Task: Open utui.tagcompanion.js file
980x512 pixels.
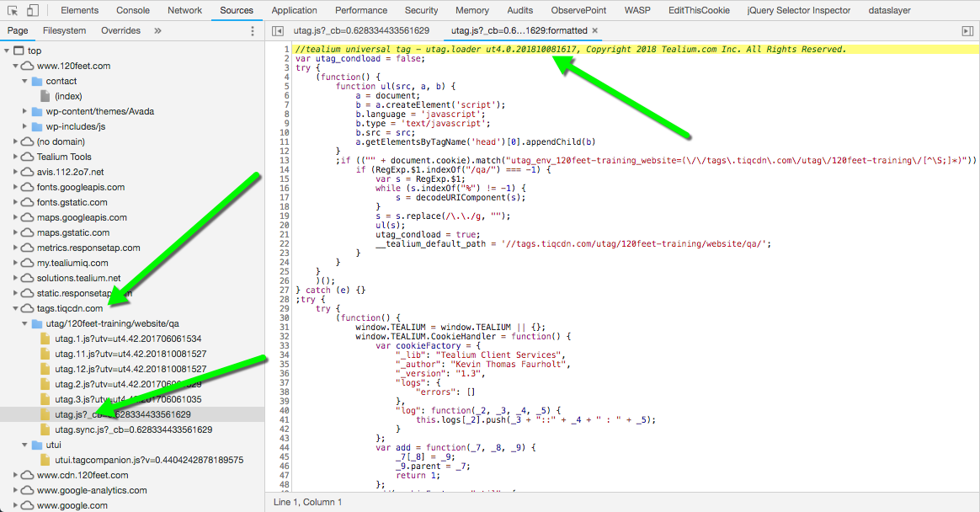Action: click(149, 460)
